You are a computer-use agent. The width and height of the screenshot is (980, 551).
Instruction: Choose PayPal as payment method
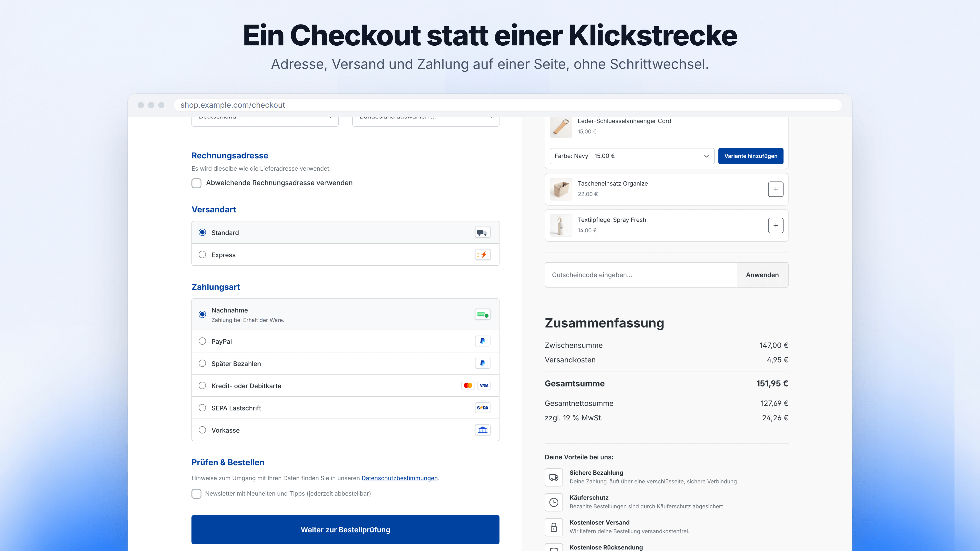(202, 341)
